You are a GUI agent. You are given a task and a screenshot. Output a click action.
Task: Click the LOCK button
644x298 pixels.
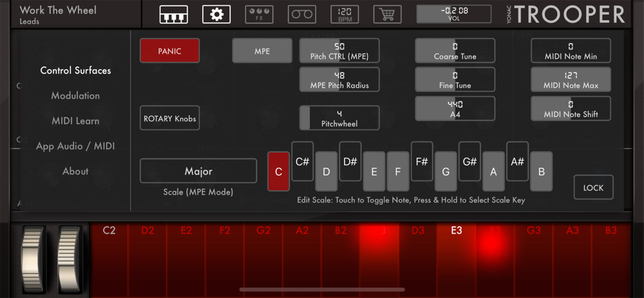tap(594, 187)
